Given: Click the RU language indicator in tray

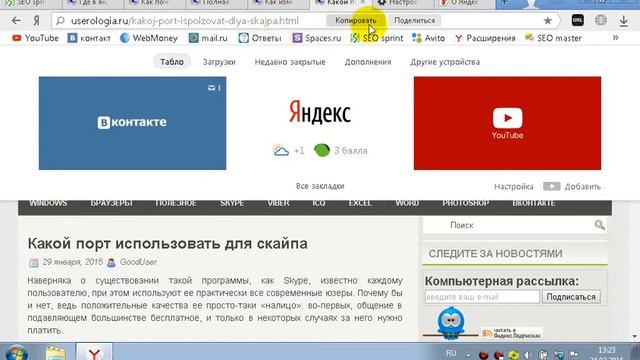Looking at the screenshot, I should (451, 353).
